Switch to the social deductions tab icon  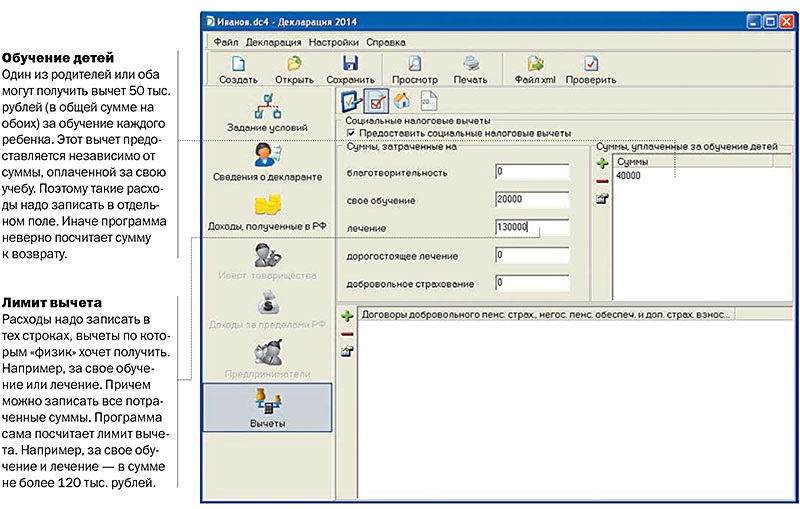(377, 101)
